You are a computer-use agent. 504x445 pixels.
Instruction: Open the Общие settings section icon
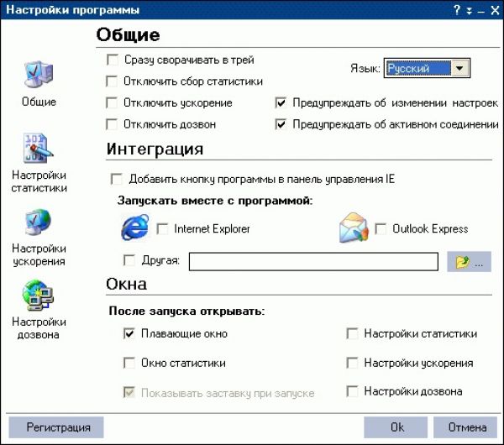tap(39, 75)
